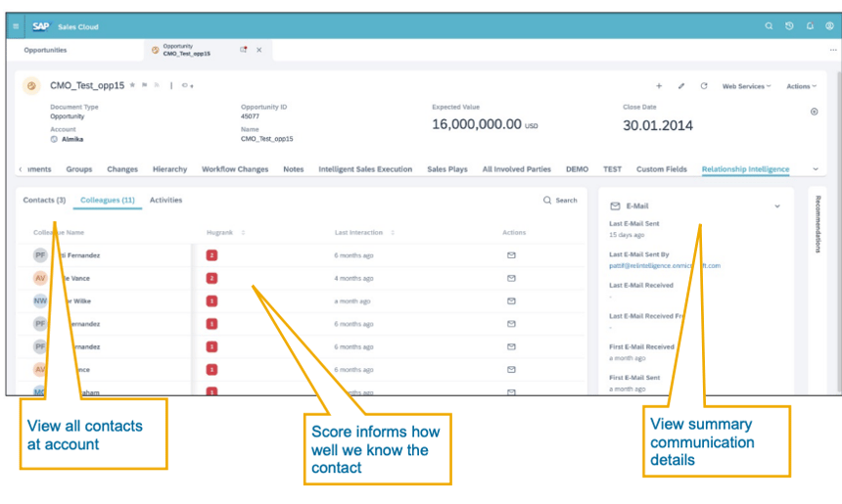Click the orange opportunity icon beside title
842x504 pixels.
[31, 86]
